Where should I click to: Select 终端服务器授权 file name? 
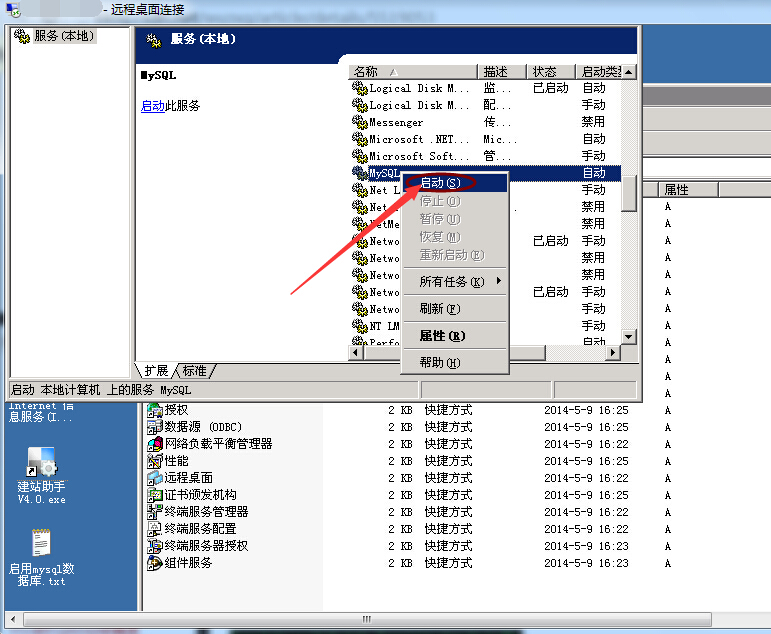click(x=206, y=546)
